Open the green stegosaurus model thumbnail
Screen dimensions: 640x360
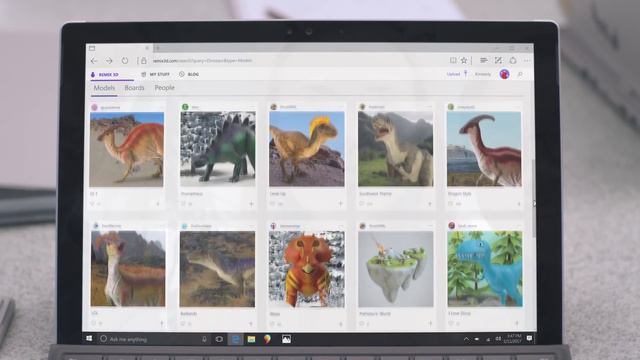[218, 149]
